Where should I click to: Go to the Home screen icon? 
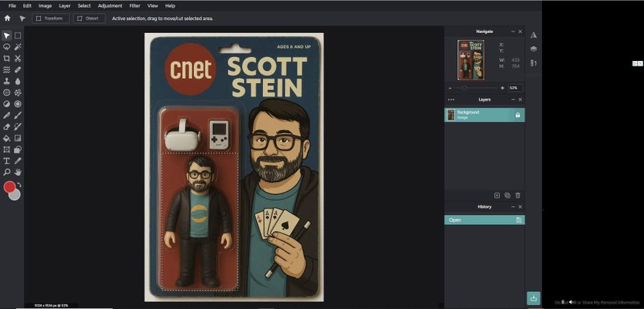pyautogui.click(x=7, y=18)
